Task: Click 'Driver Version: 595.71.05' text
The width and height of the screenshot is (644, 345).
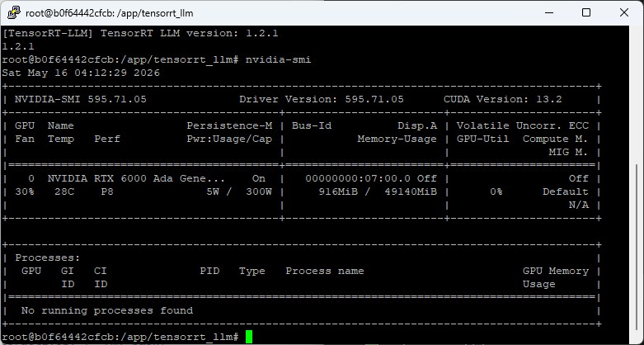Action: 322,100
